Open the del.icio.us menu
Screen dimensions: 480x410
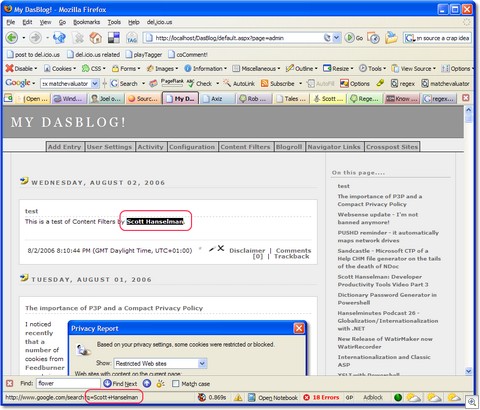click(x=159, y=22)
